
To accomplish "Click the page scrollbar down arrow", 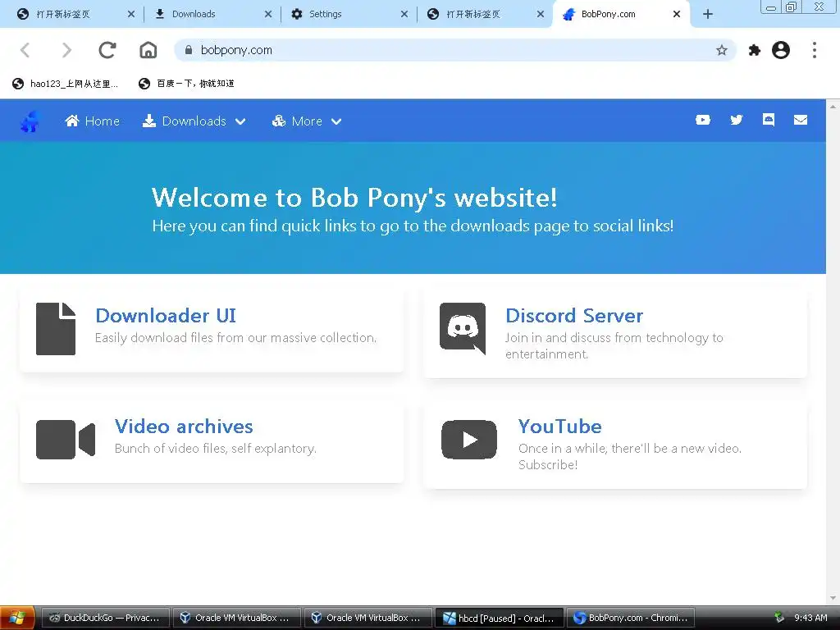I will (833, 598).
